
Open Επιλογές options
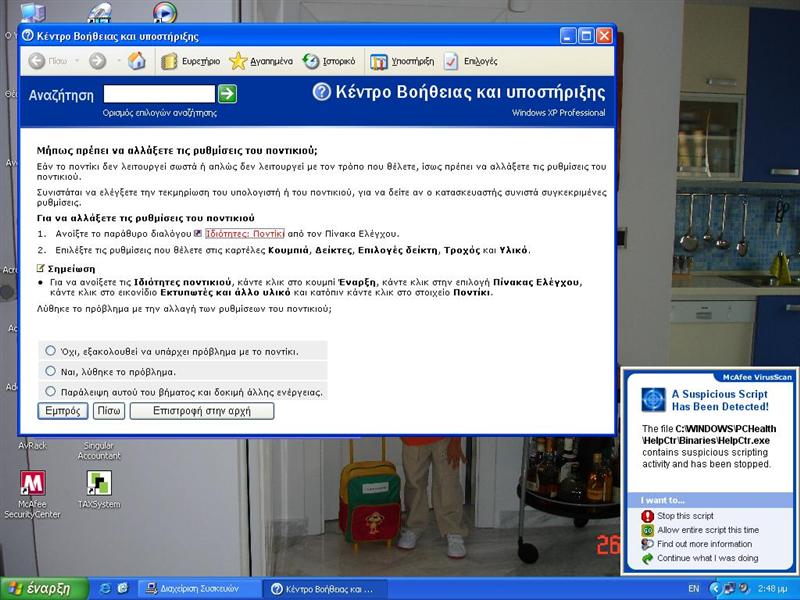(470, 61)
